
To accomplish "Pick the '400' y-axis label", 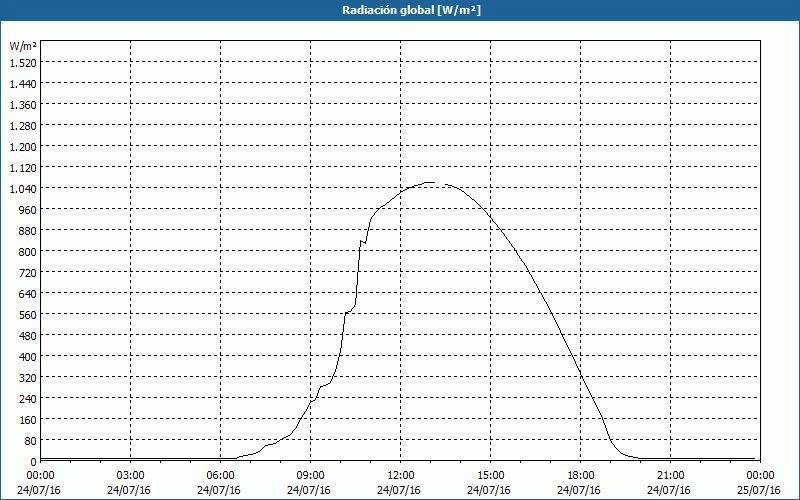I will (x=27, y=357).
